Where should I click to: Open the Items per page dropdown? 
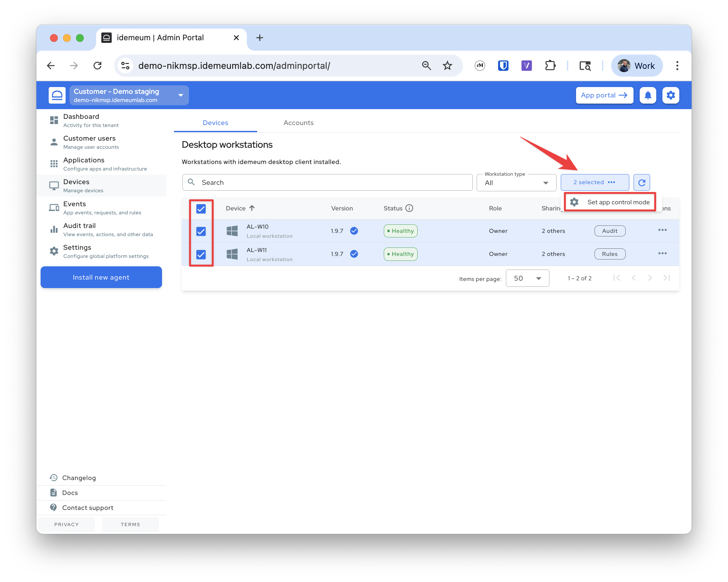pyautogui.click(x=527, y=278)
